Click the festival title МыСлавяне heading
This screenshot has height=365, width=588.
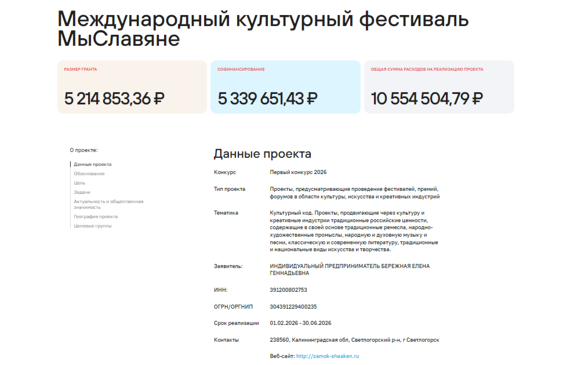263,28
